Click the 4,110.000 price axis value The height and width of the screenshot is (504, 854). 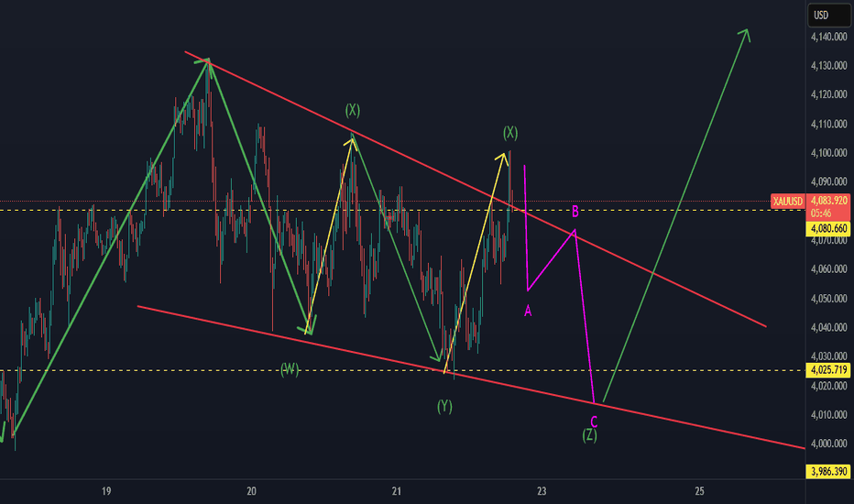(x=828, y=125)
